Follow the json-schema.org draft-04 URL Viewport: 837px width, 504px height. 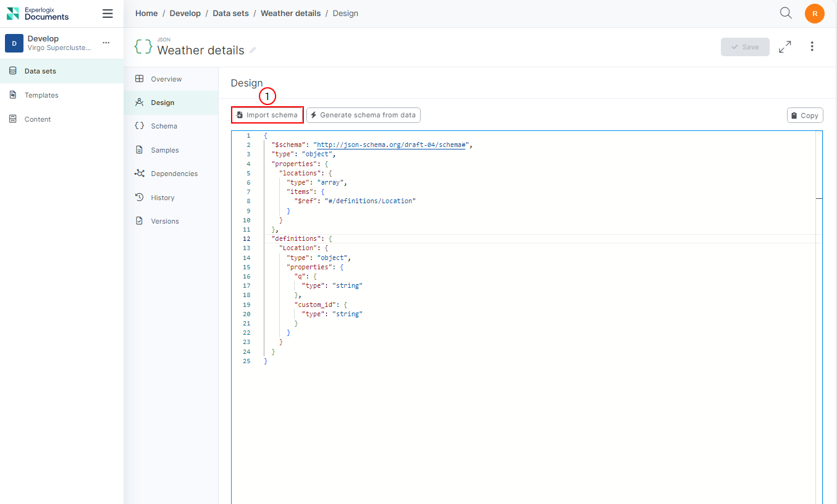390,145
